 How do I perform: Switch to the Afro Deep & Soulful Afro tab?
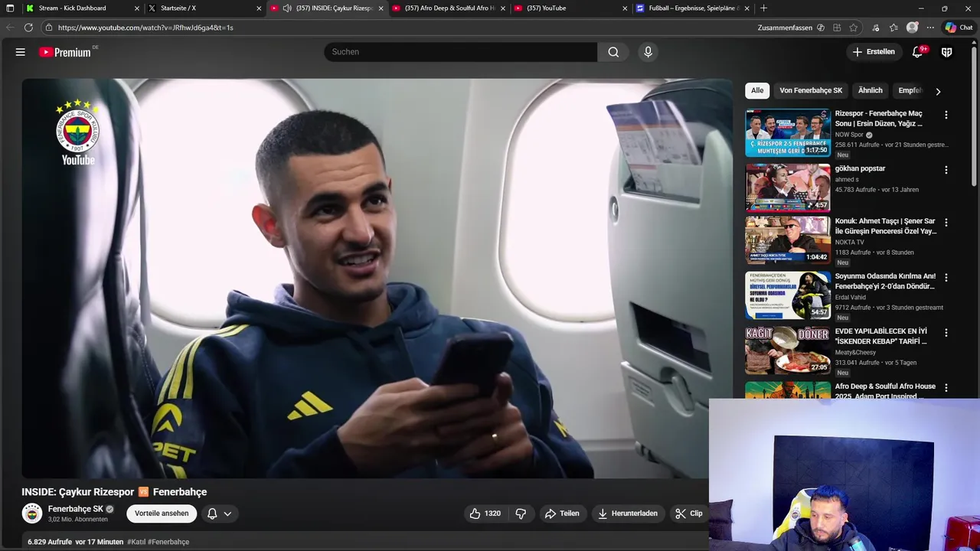click(x=449, y=8)
